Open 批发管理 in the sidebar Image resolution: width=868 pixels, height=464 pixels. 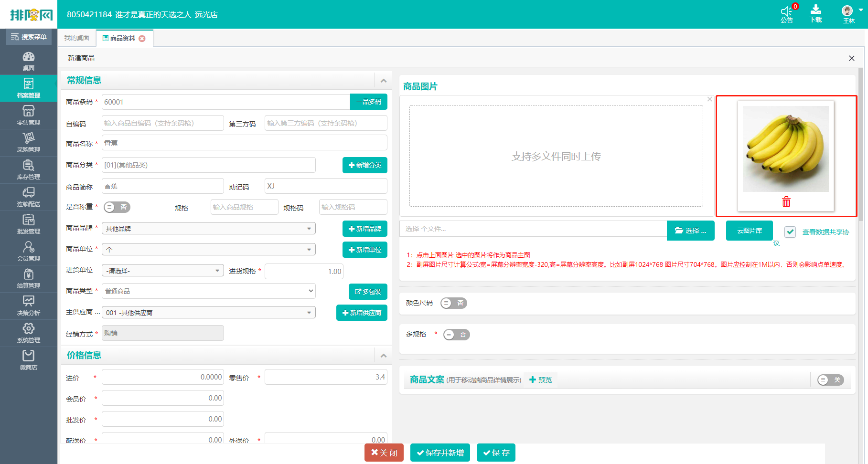pyautogui.click(x=29, y=224)
